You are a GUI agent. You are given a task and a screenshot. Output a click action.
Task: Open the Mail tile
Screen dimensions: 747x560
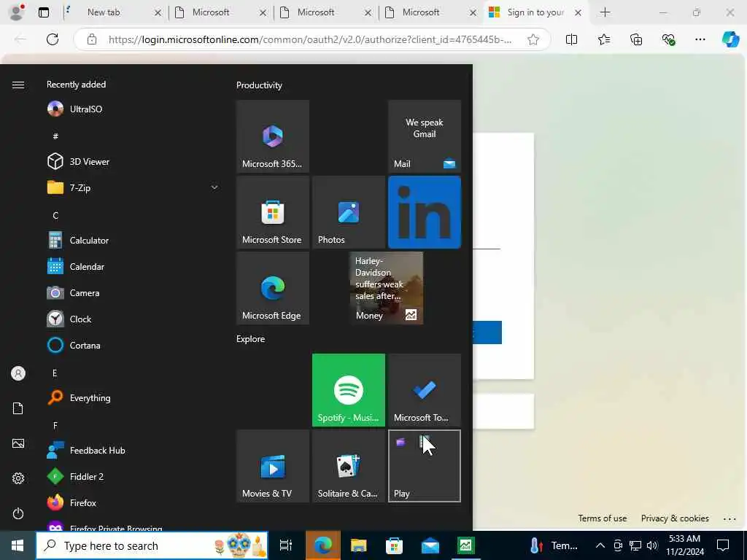tap(425, 136)
